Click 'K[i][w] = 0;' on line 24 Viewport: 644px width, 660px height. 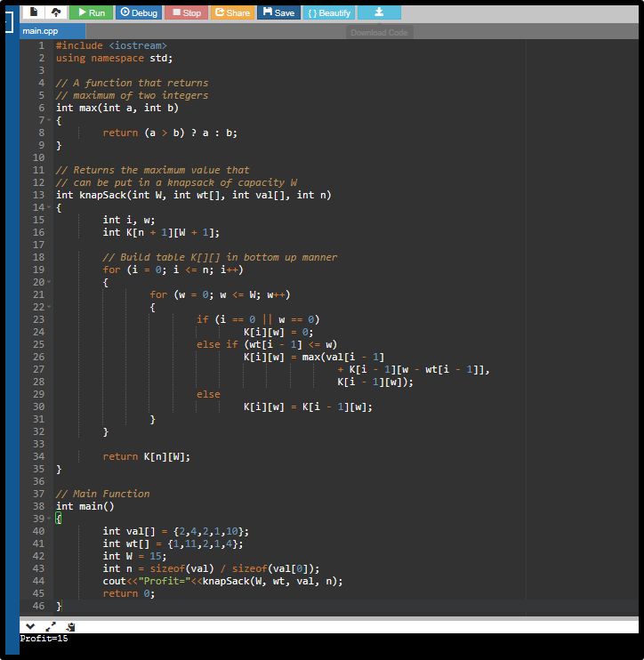pyautogui.click(x=278, y=332)
